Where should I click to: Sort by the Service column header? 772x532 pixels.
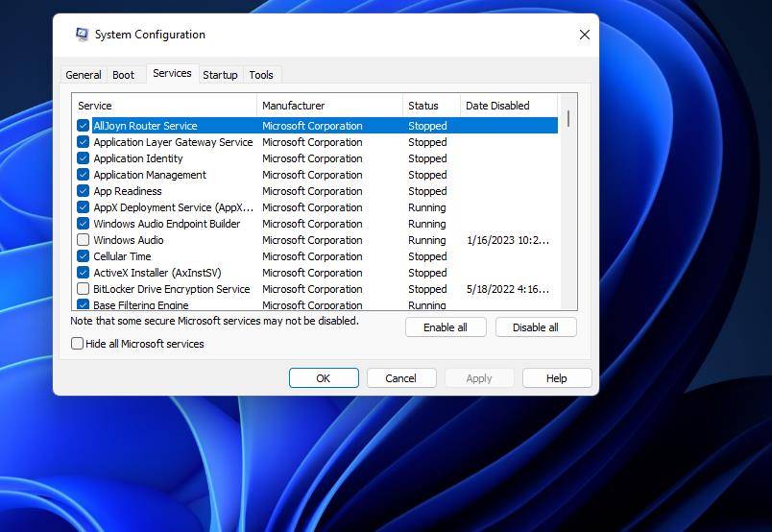(164, 106)
